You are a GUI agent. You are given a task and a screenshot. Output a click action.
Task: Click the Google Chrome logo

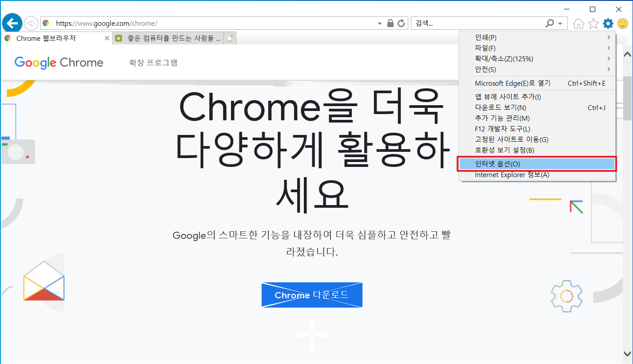(x=59, y=63)
